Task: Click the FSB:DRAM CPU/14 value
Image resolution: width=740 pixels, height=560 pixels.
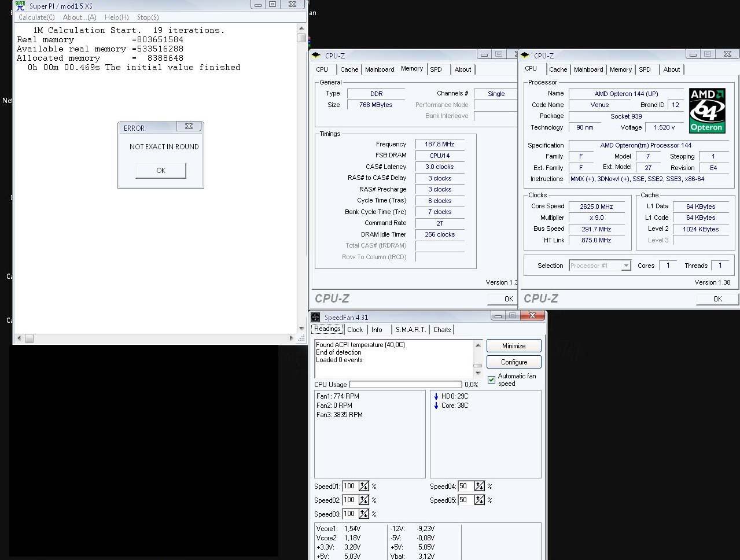Action: (x=440, y=156)
